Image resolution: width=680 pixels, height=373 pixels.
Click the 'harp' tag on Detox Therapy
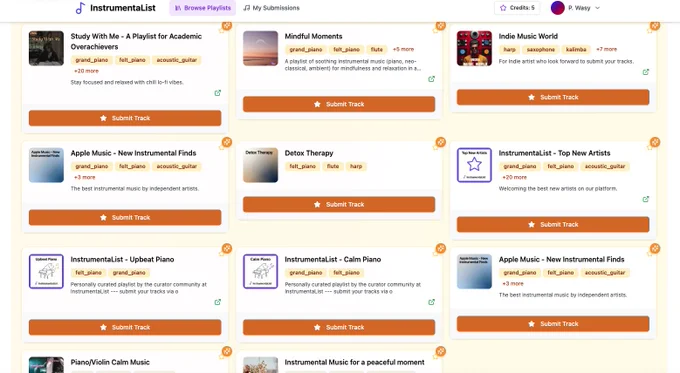click(x=356, y=166)
